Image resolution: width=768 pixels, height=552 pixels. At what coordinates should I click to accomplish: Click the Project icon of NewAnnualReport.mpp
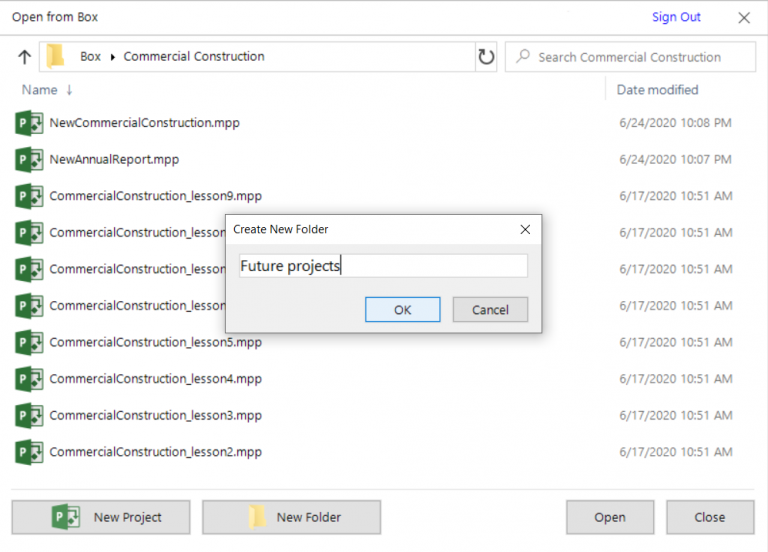[29, 160]
